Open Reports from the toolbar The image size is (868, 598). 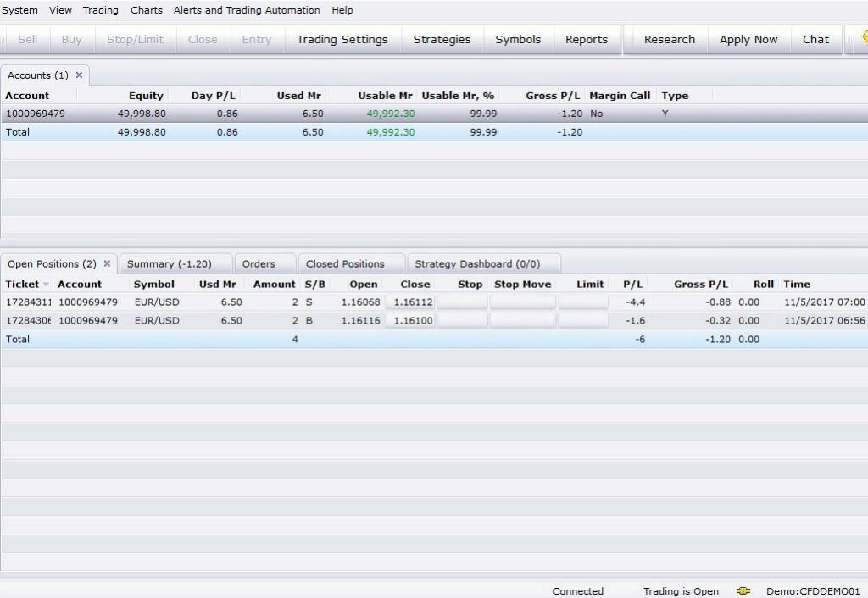point(587,39)
